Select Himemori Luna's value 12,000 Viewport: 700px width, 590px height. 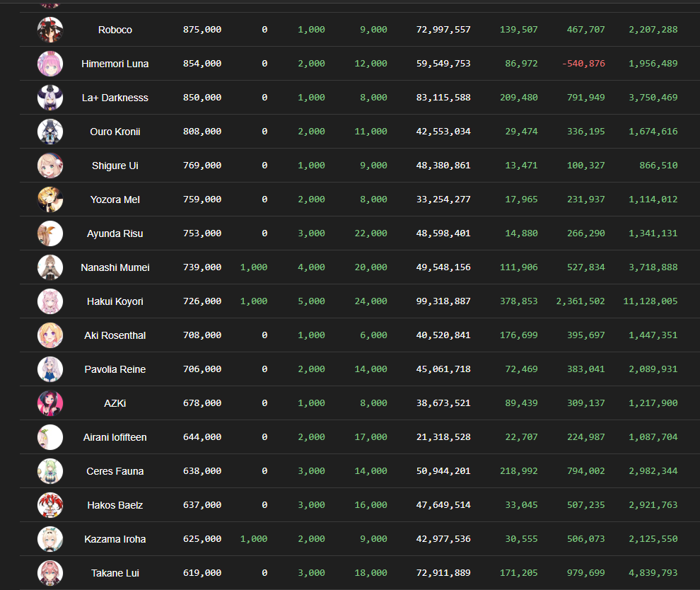371,64
